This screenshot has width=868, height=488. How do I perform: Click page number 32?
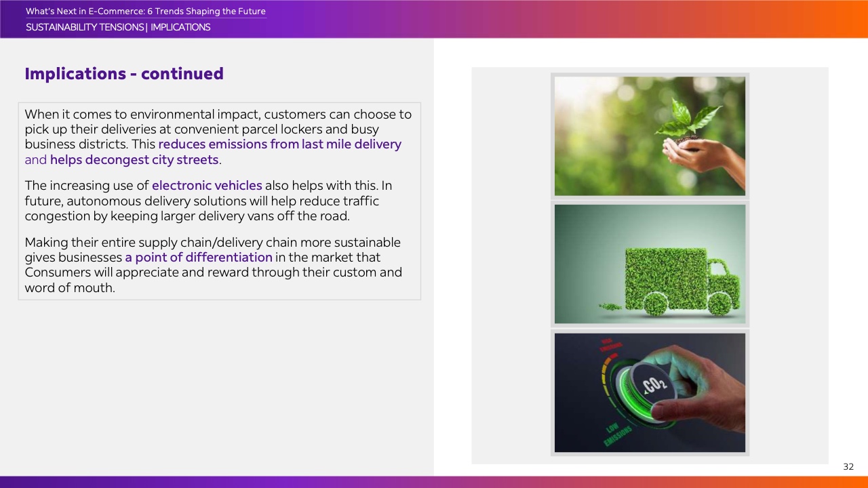tap(848, 466)
